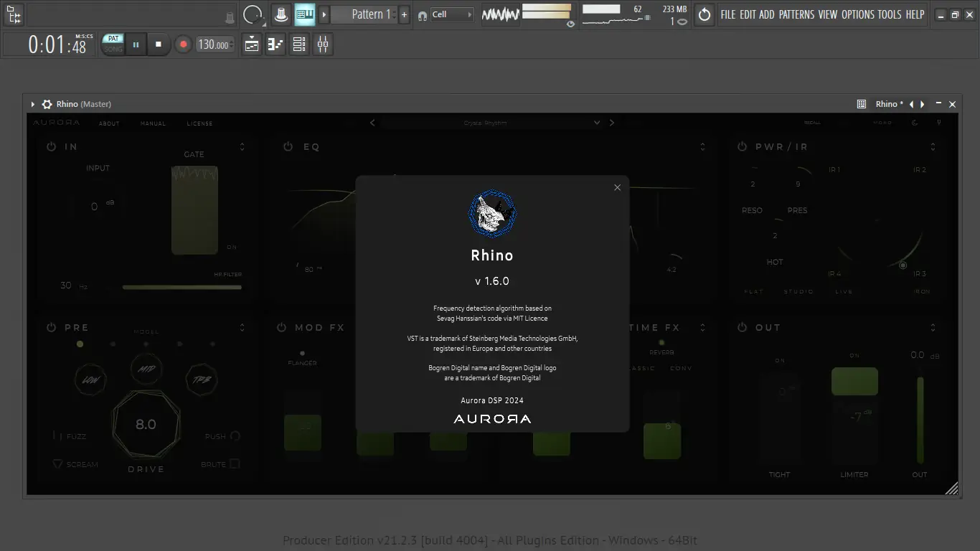Click the 130.000 tempo field
The height and width of the screenshot is (551, 980).
(214, 44)
